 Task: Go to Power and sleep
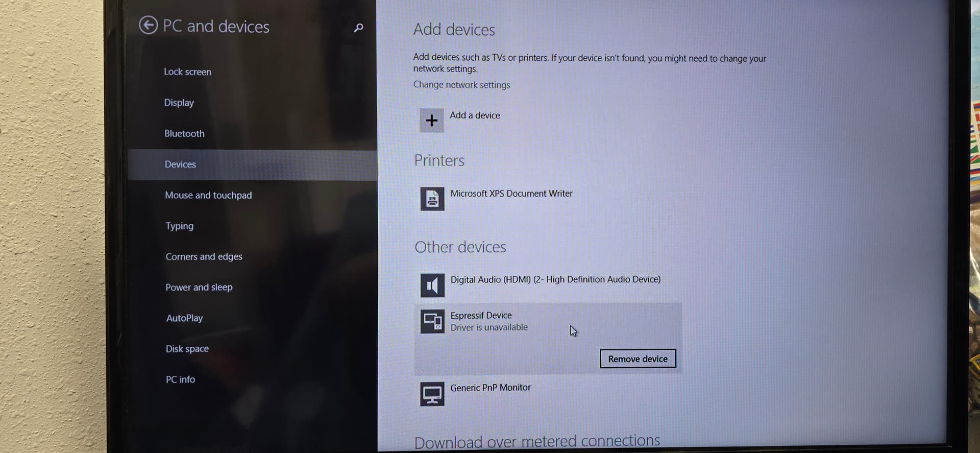click(199, 287)
